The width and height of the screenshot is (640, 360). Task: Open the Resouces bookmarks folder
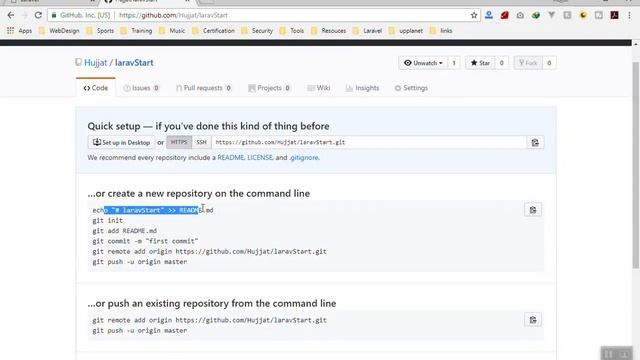click(x=329, y=31)
